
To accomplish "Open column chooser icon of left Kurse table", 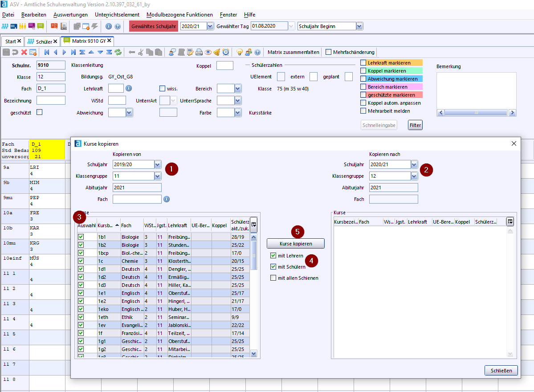I will coord(254,225).
